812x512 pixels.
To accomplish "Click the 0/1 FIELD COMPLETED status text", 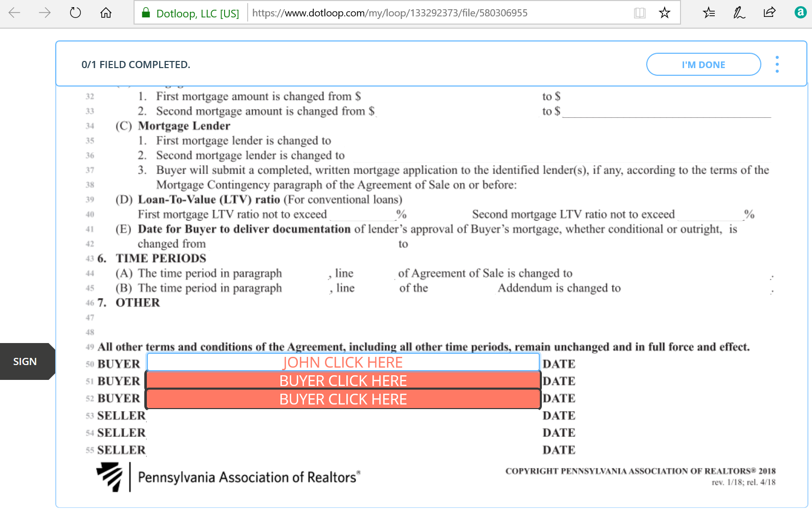I will (x=136, y=65).
